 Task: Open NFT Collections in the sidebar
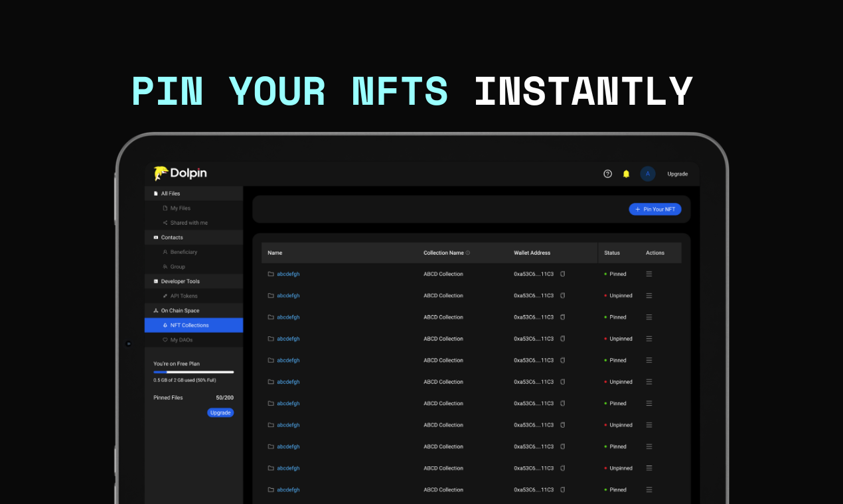pyautogui.click(x=194, y=325)
